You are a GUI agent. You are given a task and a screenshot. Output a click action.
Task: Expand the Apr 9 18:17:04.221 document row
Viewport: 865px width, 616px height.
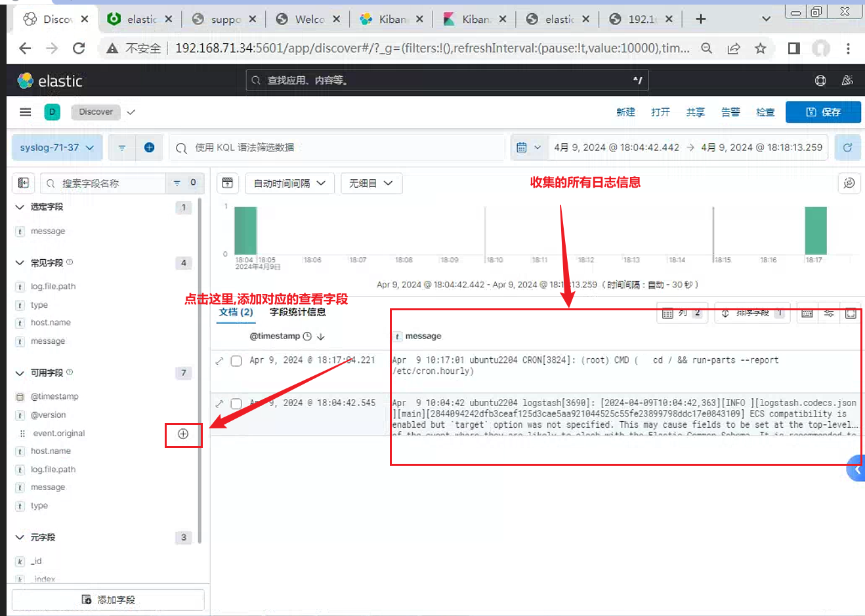tap(219, 361)
